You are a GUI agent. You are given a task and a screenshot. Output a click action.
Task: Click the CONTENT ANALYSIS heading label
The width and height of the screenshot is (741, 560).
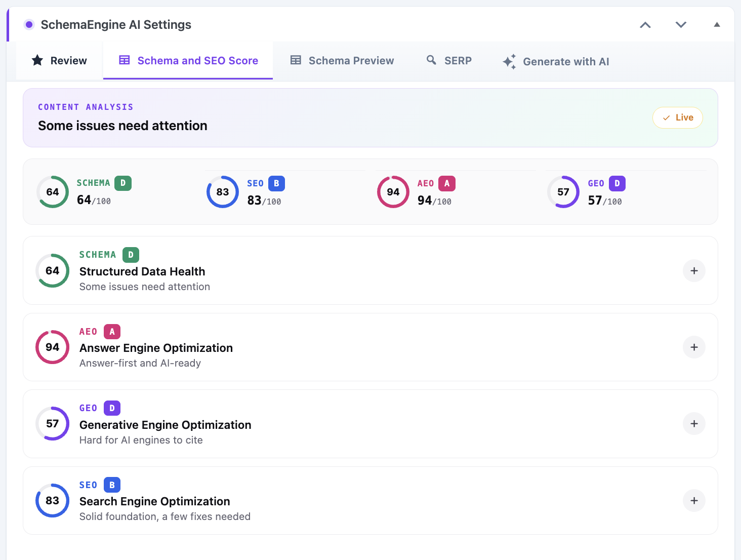86,107
